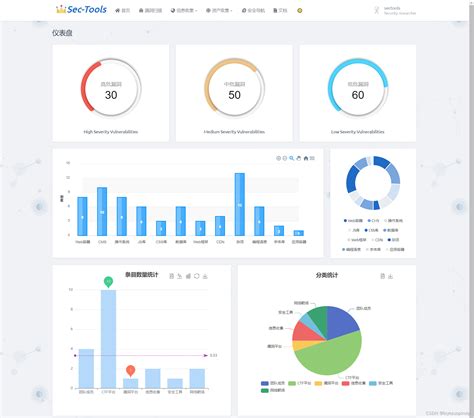Activate the hand pan tool on bar chart
474x418 pixels.
[x=299, y=158]
